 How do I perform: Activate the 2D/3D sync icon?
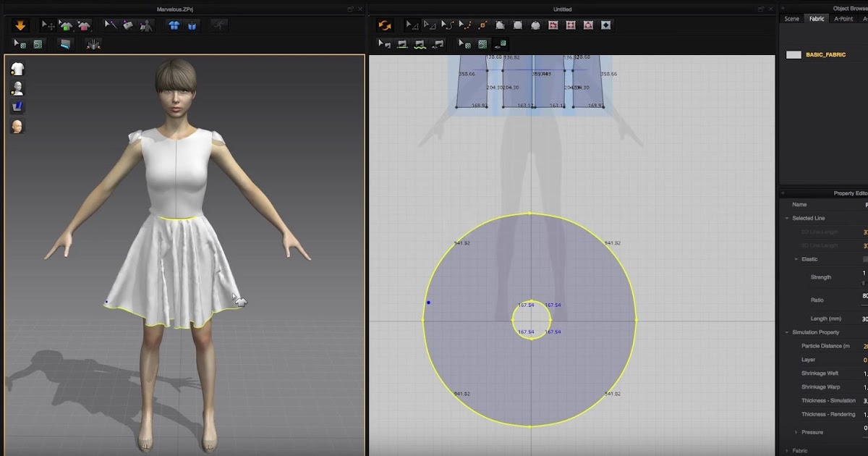click(x=384, y=28)
